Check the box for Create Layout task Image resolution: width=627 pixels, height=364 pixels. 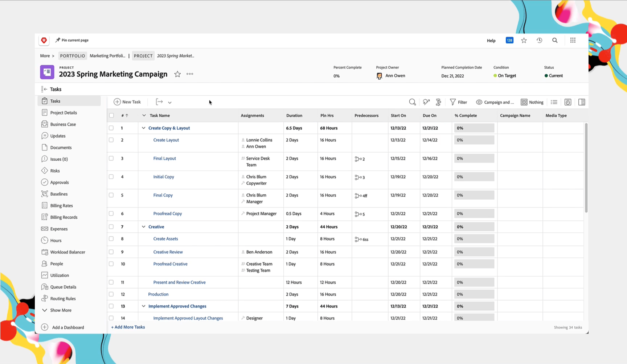point(111,140)
